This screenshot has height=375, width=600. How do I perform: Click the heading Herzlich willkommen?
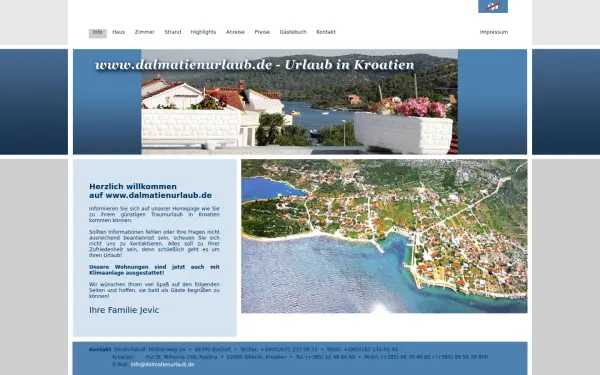(133, 186)
